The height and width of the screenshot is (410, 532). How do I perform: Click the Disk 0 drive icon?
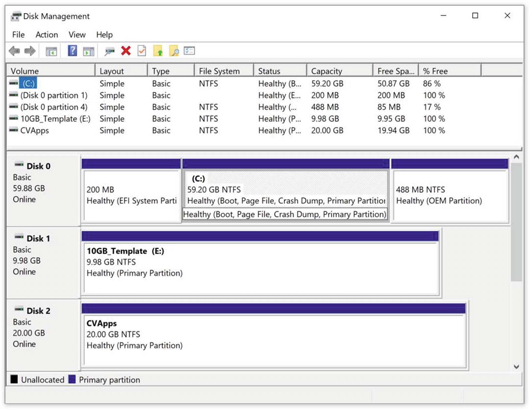pyautogui.click(x=19, y=165)
